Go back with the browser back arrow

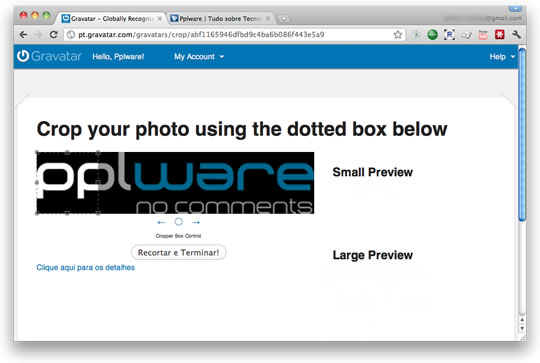click(x=23, y=34)
